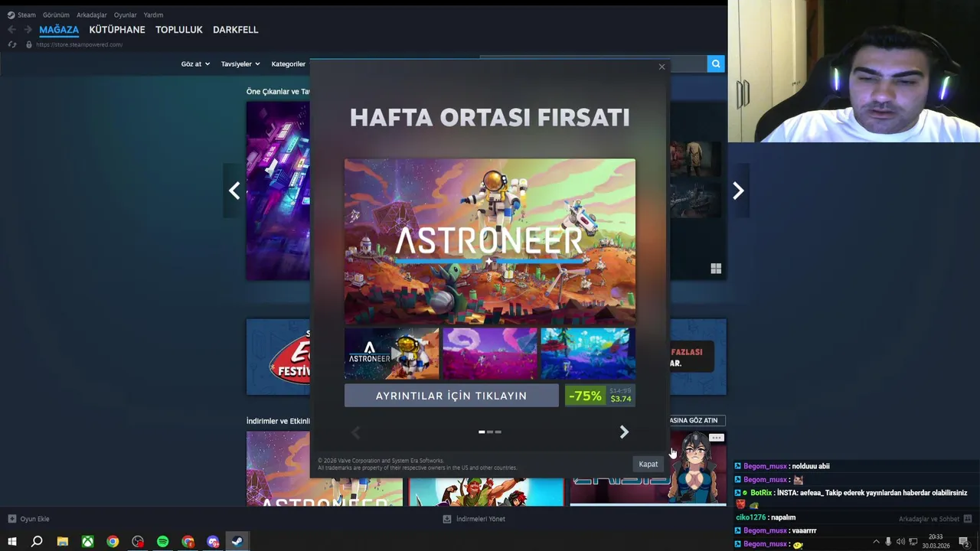
Task: Open Discord from the taskbar
Action: coord(213,542)
